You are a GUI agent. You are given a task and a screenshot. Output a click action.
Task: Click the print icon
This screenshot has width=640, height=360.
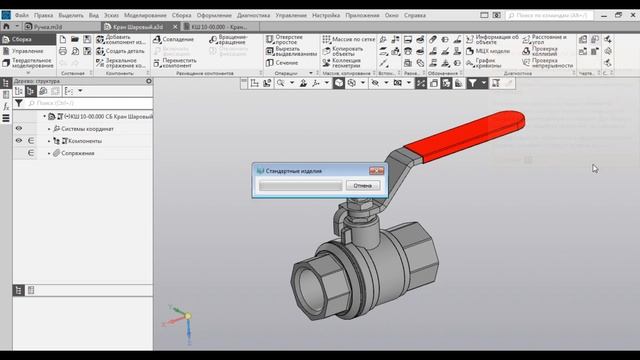[62, 51]
